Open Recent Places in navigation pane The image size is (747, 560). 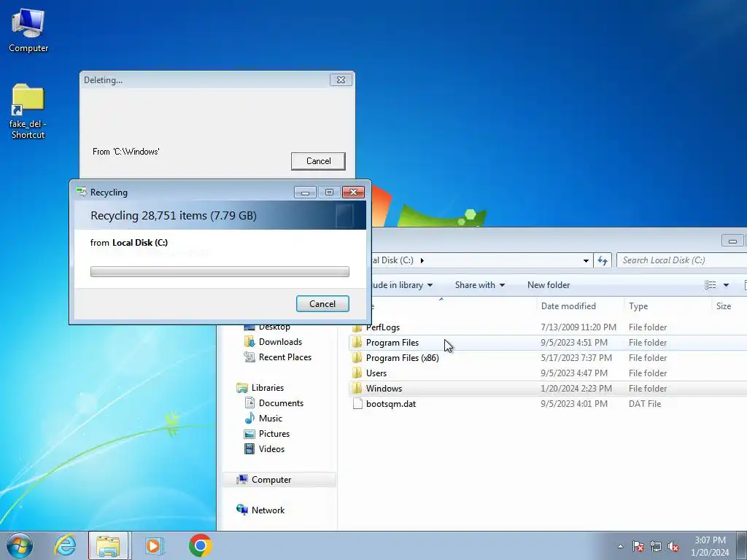click(285, 357)
